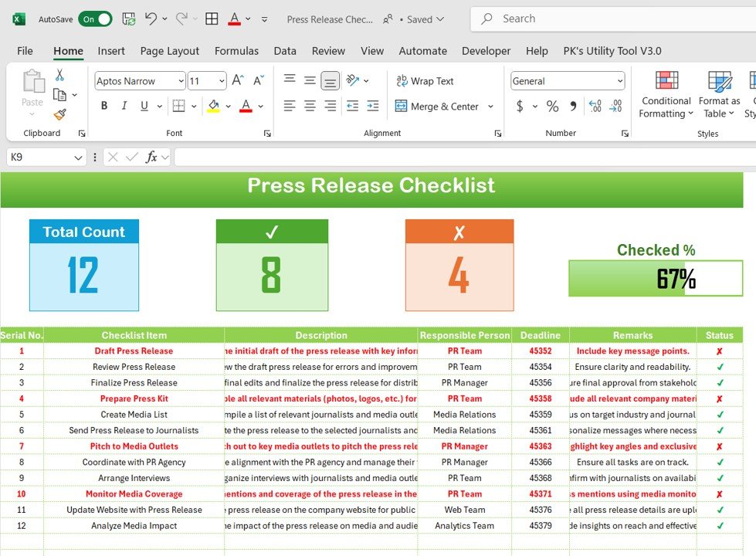This screenshot has width=756, height=556.
Task: Apply bold formatting with B icon
Action: coord(104,106)
